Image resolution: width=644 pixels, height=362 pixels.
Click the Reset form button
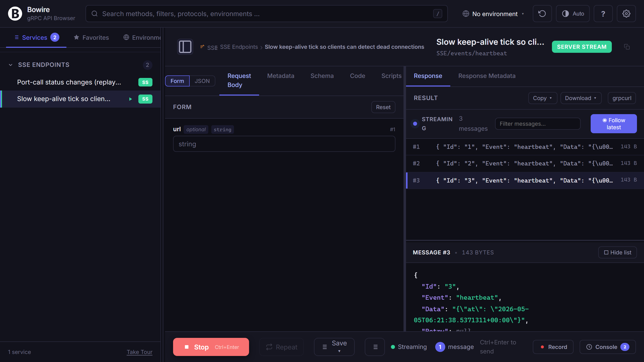[383, 107]
